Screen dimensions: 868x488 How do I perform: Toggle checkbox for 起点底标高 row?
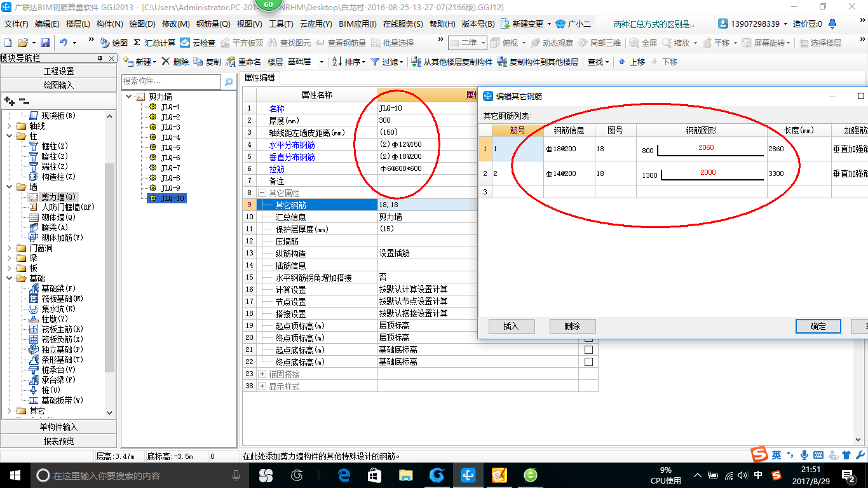tap(588, 349)
